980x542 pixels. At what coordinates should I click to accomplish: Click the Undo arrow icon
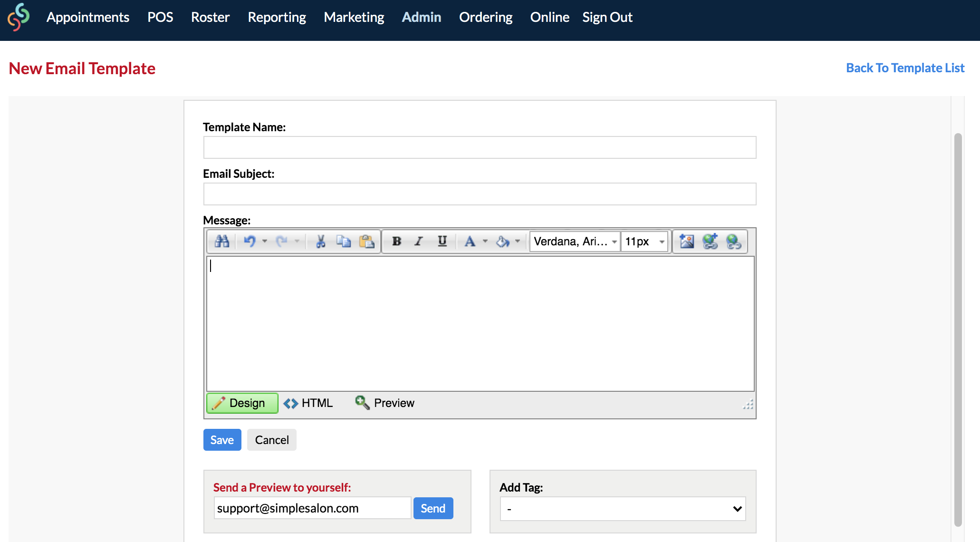point(250,242)
